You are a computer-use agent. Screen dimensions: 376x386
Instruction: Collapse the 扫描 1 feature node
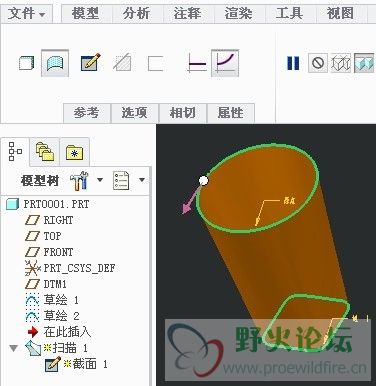click(14, 349)
